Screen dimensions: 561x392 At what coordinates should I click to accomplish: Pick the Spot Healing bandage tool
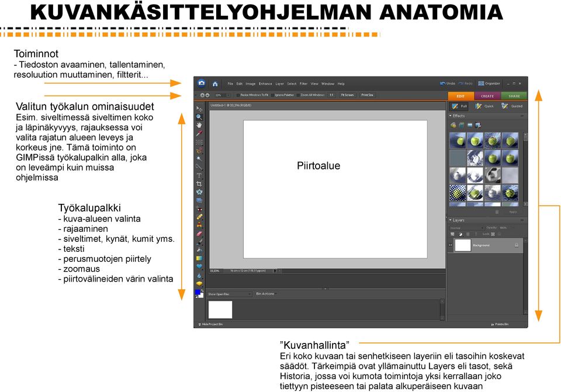pos(199,217)
